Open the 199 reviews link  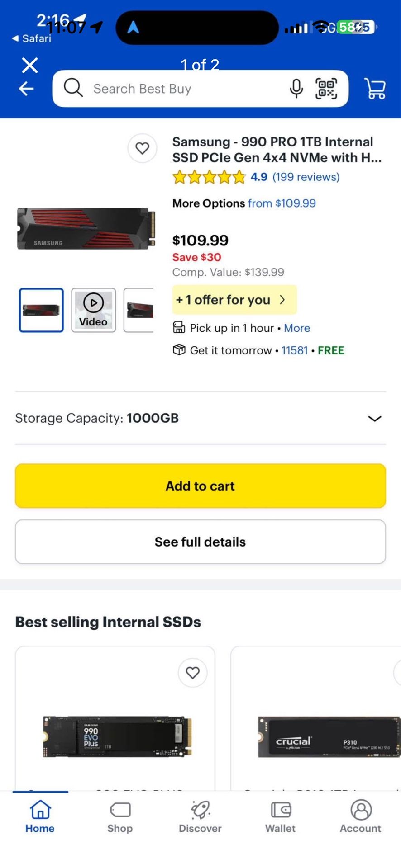point(306,177)
